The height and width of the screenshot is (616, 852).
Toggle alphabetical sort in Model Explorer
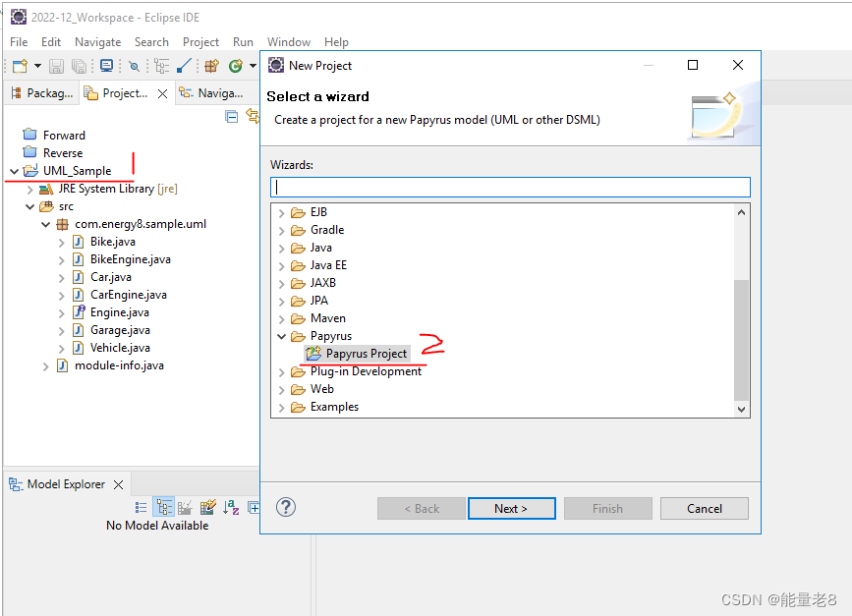tap(231, 507)
